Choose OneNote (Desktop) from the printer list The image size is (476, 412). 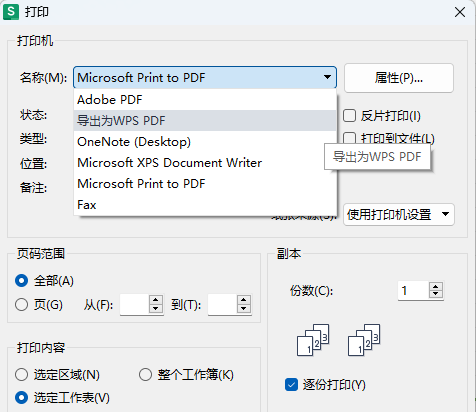(x=205, y=142)
